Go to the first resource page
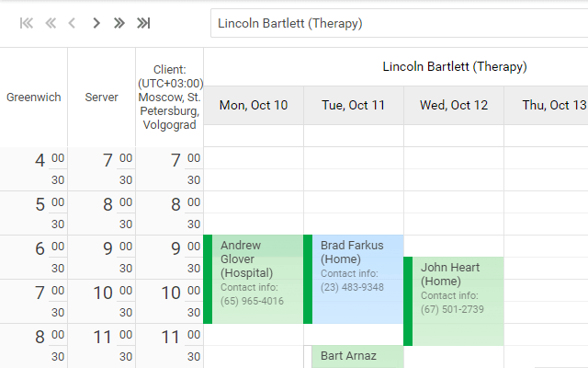588x368 pixels. (27, 23)
